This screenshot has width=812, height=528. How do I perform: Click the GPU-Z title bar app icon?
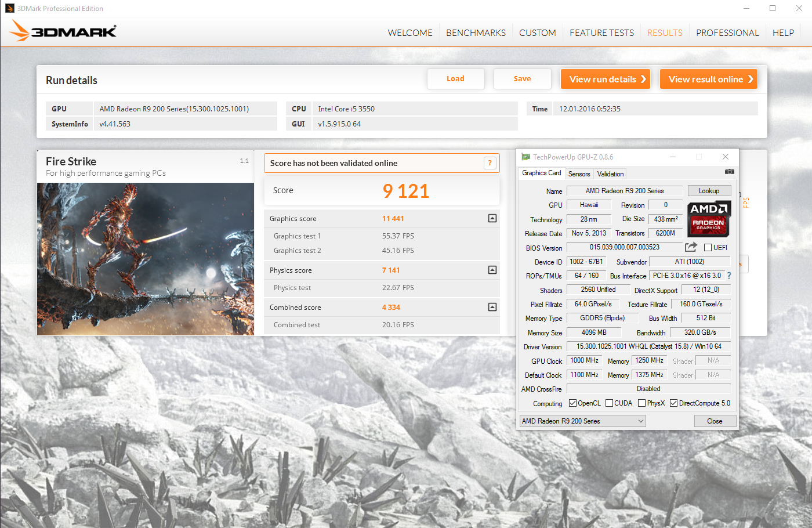coord(525,157)
